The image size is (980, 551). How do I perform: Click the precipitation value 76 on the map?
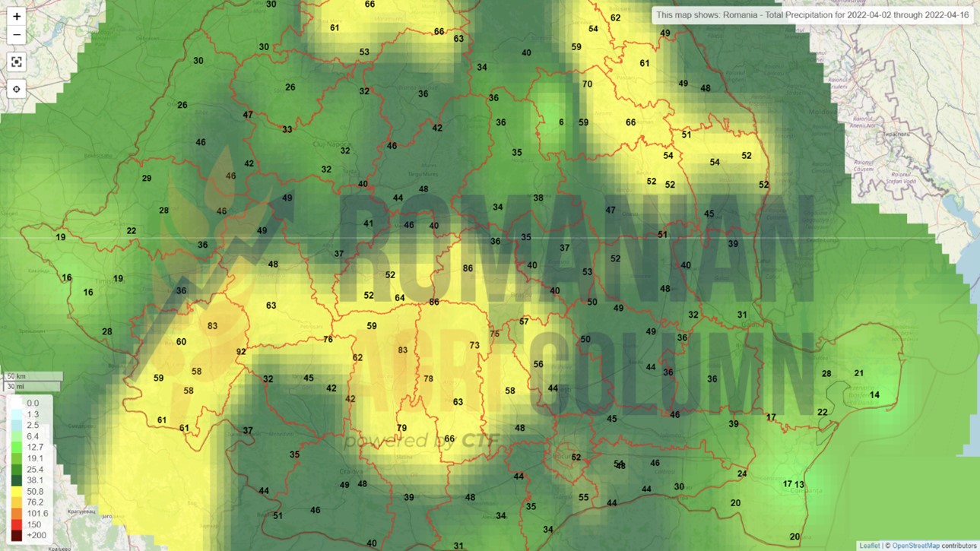[328, 340]
